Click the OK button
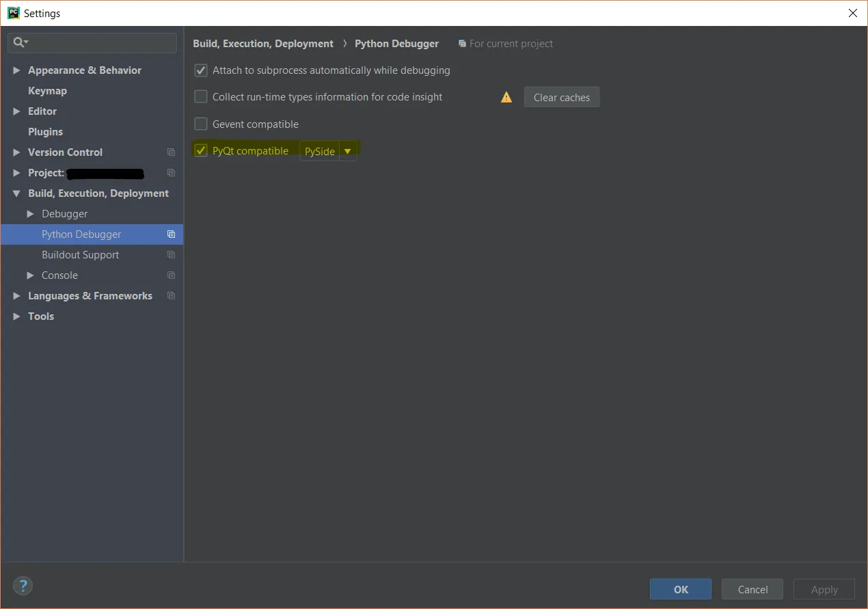 tap(681, 589)
